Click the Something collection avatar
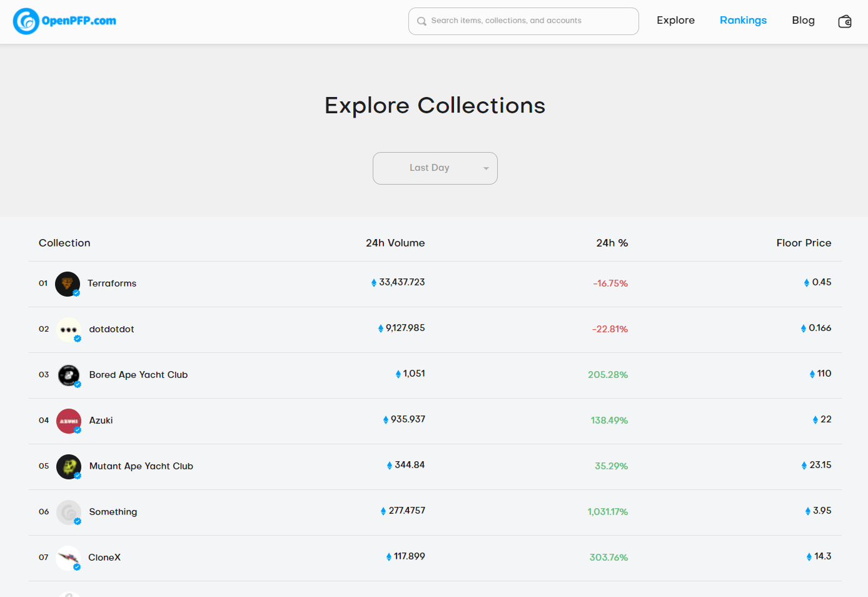This screenshot has height=597, width=868. [69, 513]
